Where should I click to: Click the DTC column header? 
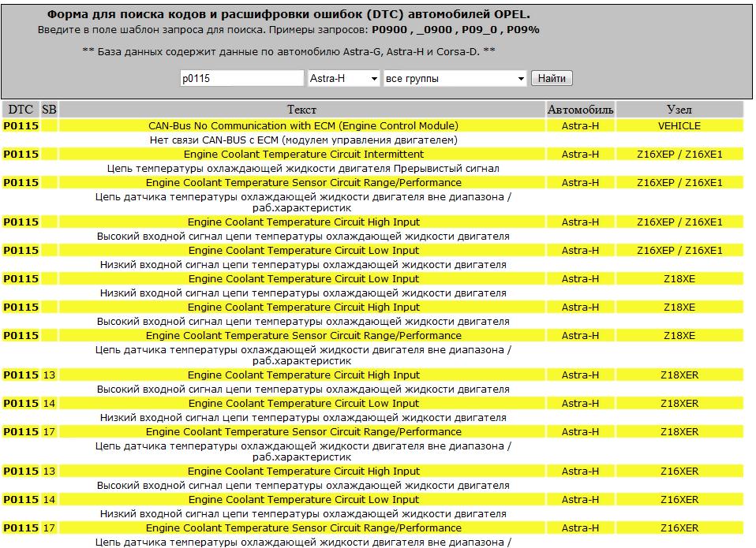coord(21,110)
